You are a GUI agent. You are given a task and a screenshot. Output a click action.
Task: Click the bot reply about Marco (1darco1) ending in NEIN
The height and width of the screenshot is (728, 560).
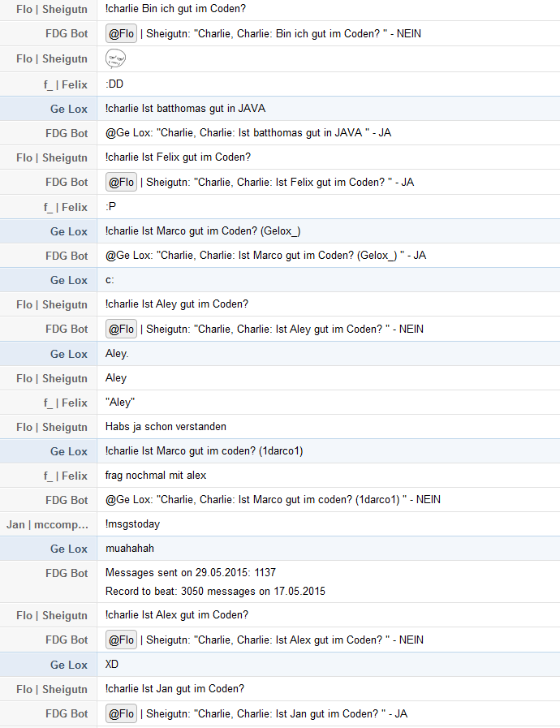point(273,500)
